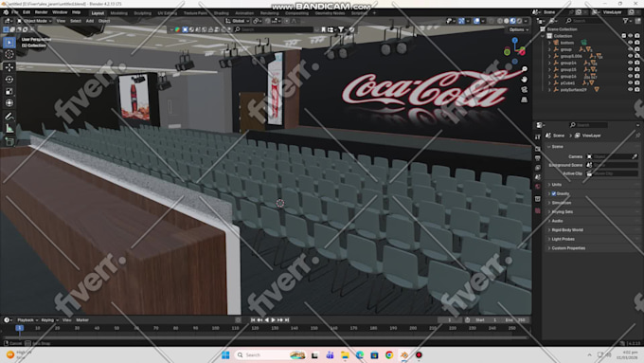Jump to the timeline end frame
The width and height of the screenshot is (644, 363).
pos(287,319)
